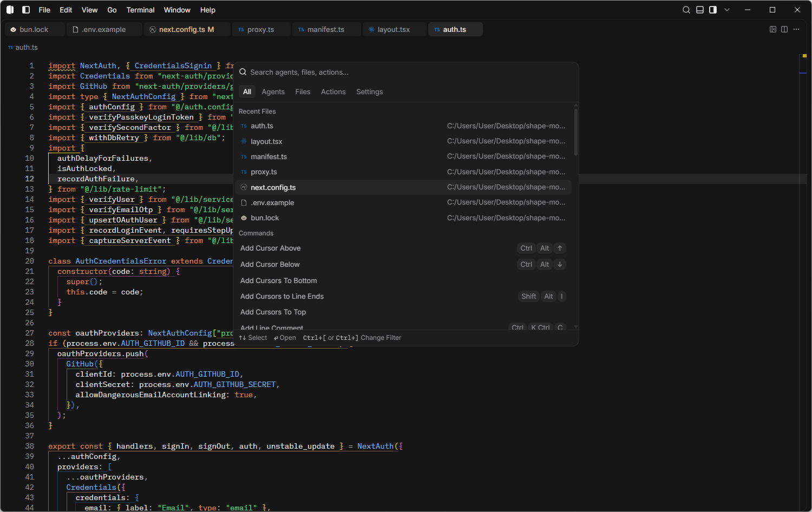Viewport: 812px width, 512px height.
Task: Open the Go menu
Action: click(112, 10)
